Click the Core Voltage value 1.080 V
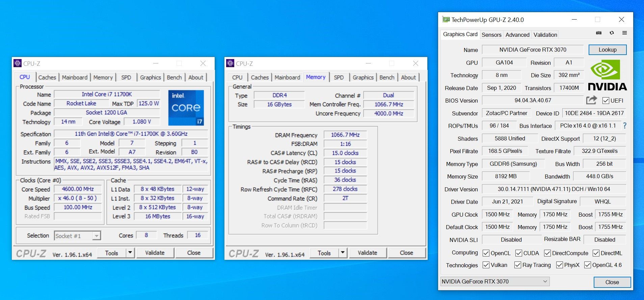644x300 pixels. click(142, 121)
